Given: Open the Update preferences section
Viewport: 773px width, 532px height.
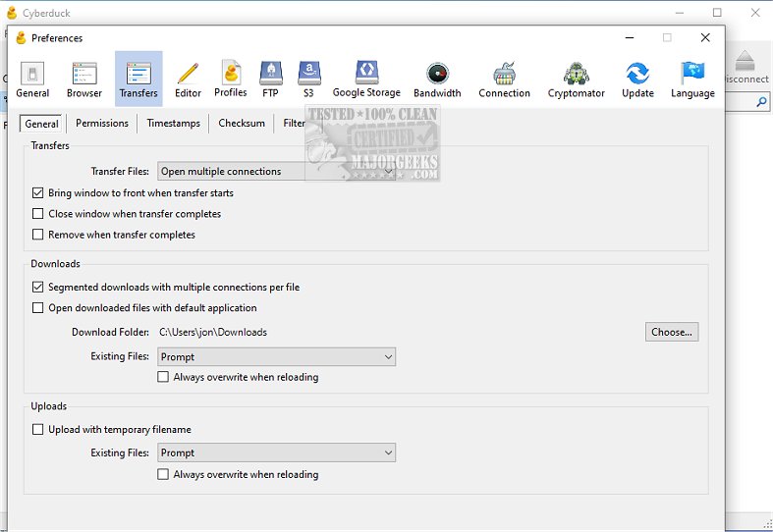Looking at the screenshot, I should 637,80.
